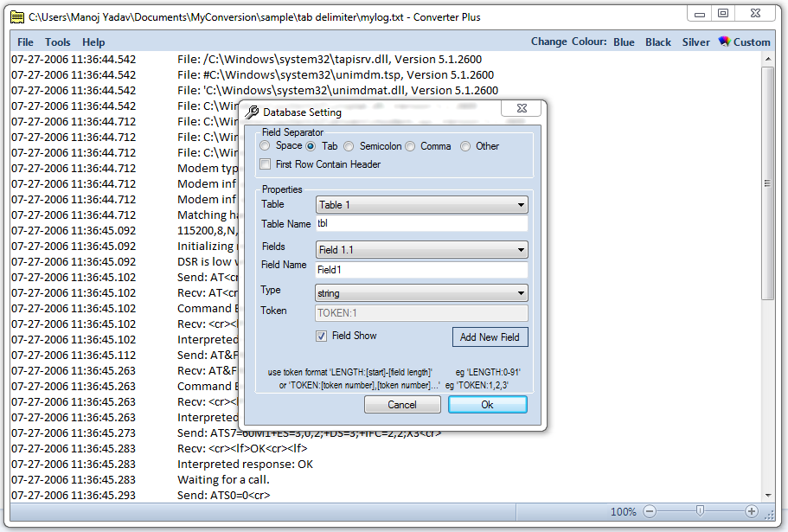The width and height of the screenshot is (788, 532).
Task: Open the Tools menu
Action: click(x=58, y=42)
